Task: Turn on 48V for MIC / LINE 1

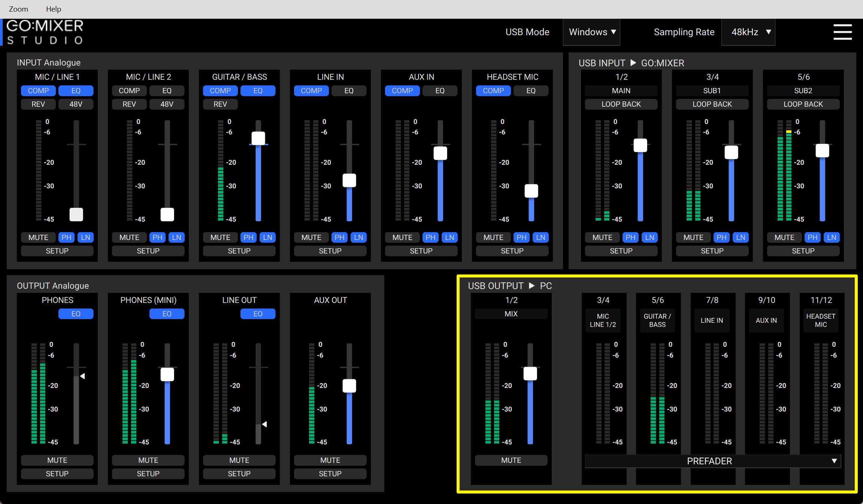Action: pos(76,104)
